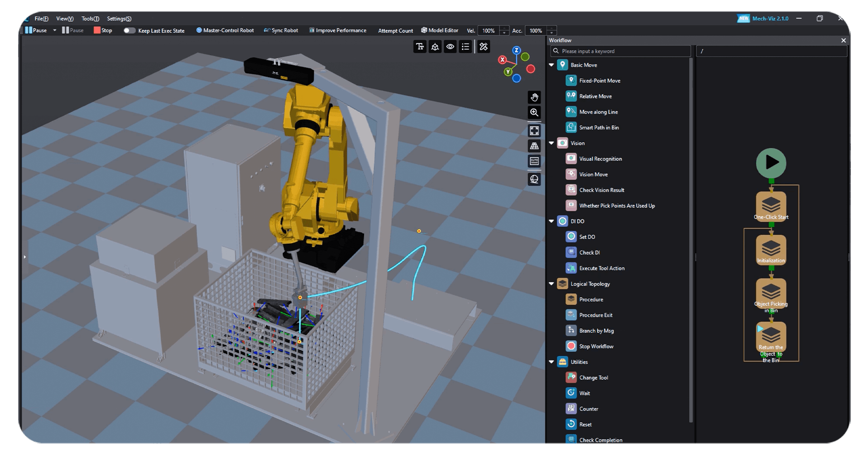The image size is (868, 453).
Task: Click the text label display icon
Action: pyautogui.click(x=420, y=47)
